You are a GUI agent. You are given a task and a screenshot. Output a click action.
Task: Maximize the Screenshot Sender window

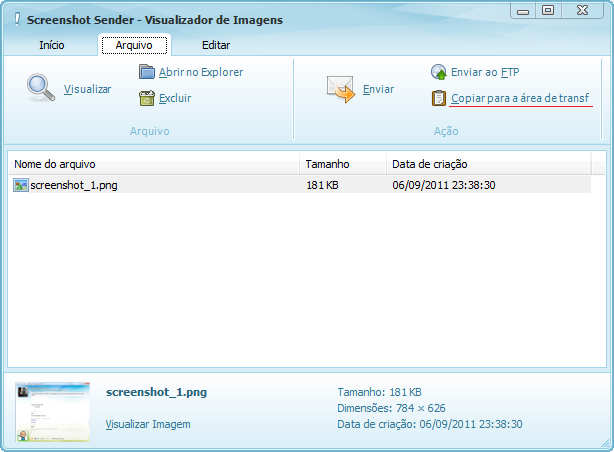(x=548, y=11)
